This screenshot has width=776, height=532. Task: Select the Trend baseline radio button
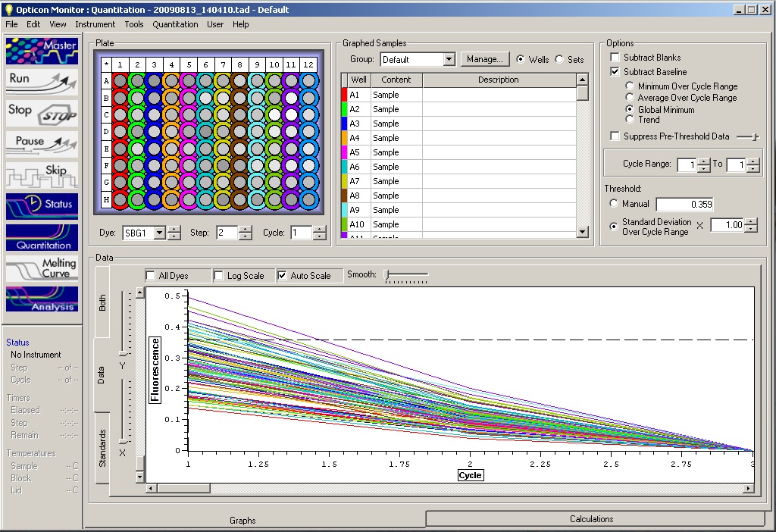pyautogui.click(x=630, y=120)
